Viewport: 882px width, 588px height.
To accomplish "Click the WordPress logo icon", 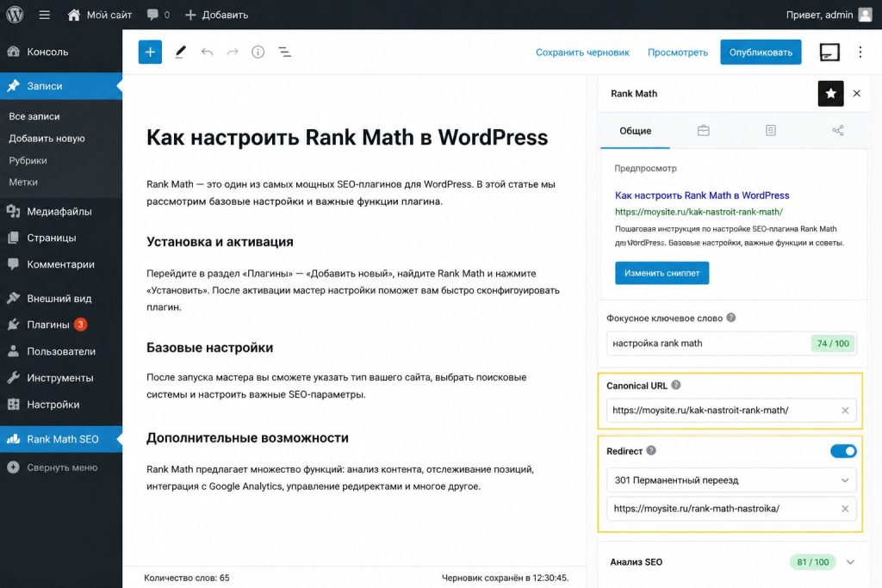I will [15, 15].
